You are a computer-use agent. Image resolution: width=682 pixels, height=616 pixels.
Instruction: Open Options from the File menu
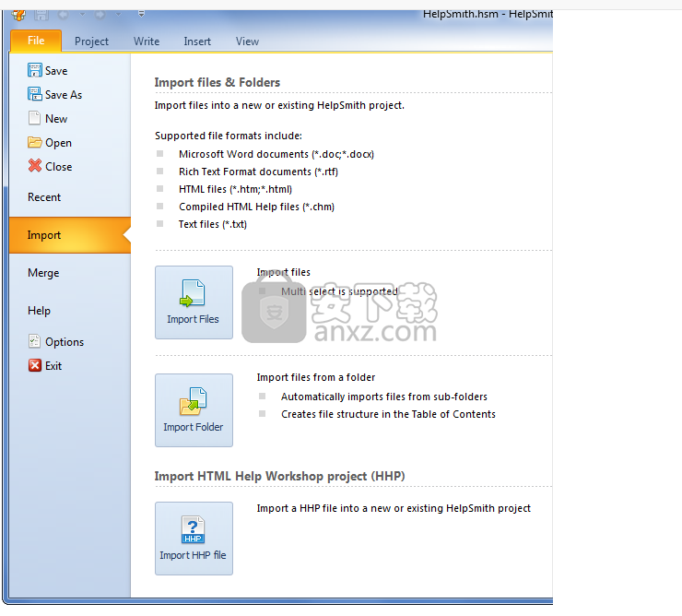[x=56, y=342]
